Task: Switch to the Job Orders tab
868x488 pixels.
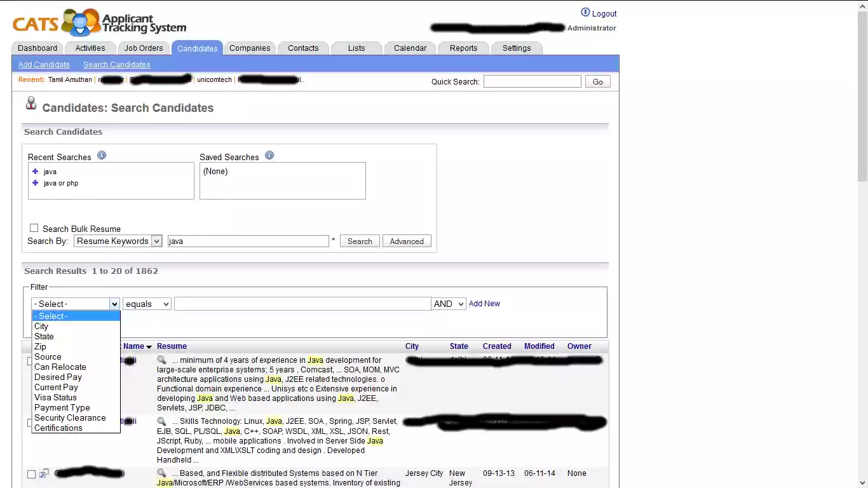Action: point(144,48)
